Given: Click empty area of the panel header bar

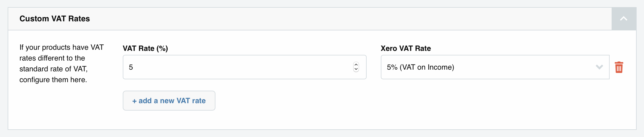Looking at the screenshot, I should (x=341, y=19).
